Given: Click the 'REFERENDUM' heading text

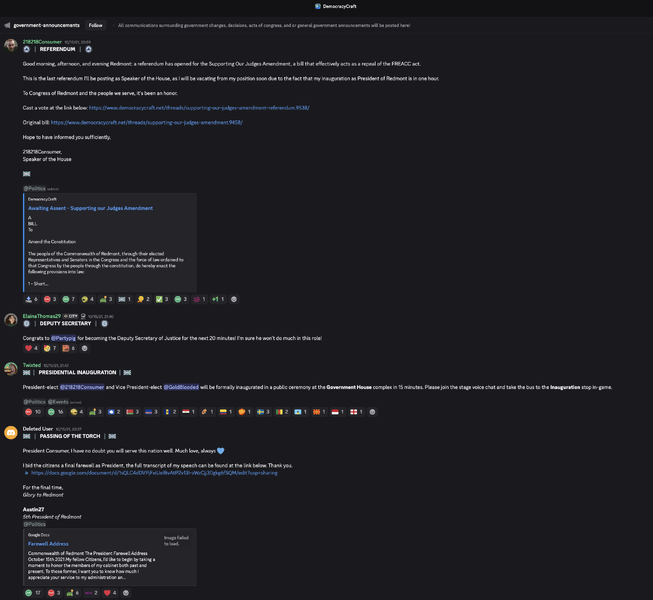Looking at the screenshot, I should point(57,49).
